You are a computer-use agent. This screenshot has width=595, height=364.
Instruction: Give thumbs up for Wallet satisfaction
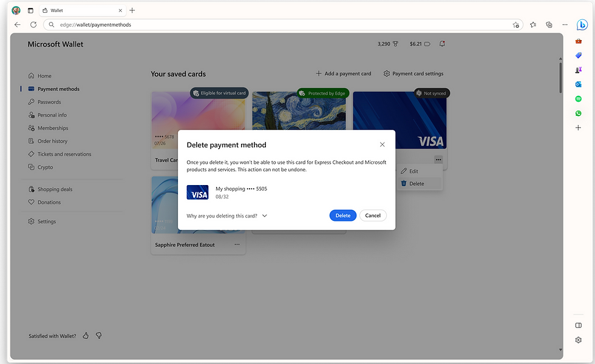[86, 335]
